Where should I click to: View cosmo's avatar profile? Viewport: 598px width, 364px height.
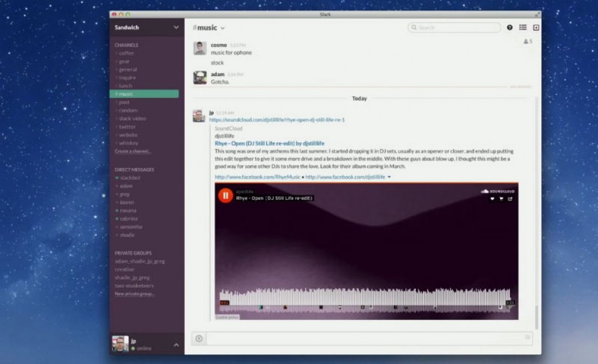pos(200,48)
